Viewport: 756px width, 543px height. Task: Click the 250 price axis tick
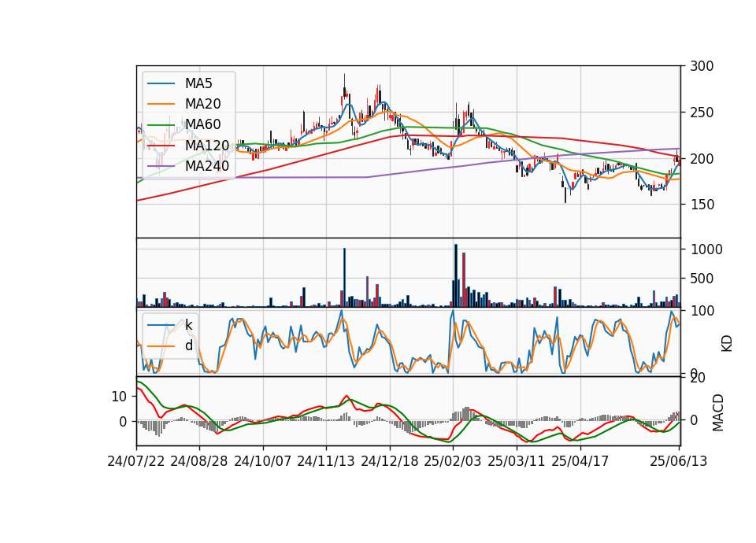click(702, 113)
